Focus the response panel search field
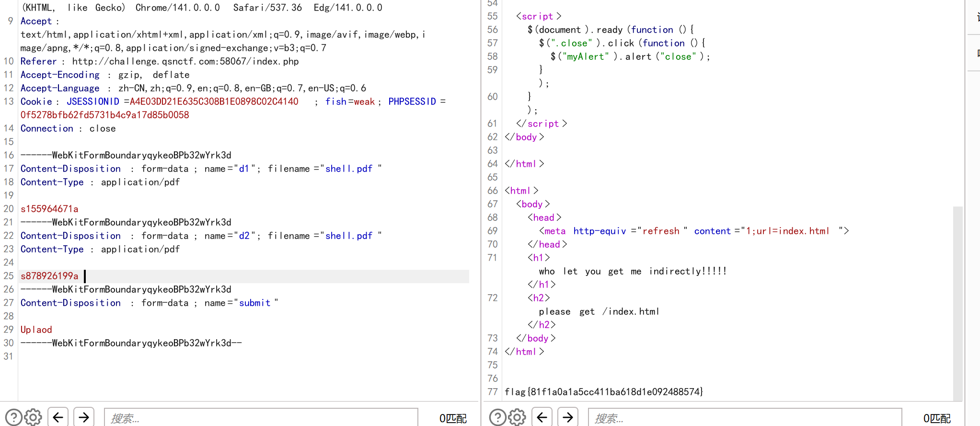This screenshot has width=980, height=426. (x=745, y=418)
